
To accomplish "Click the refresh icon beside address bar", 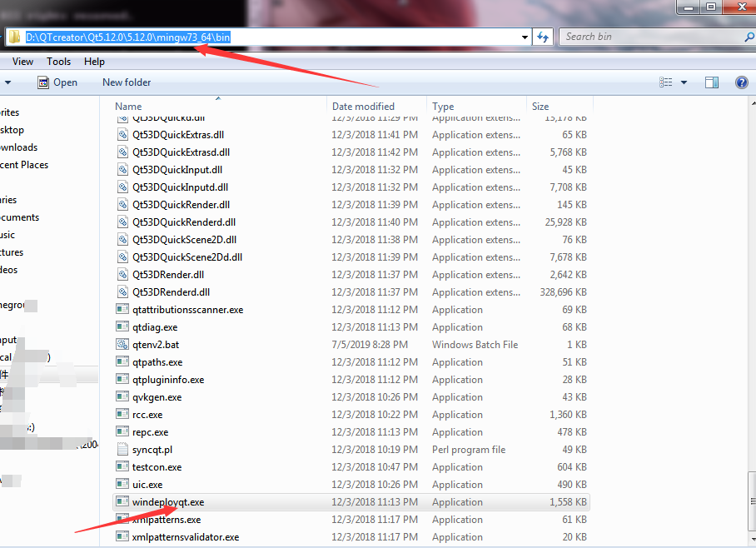I will click(x=543, y=37).
